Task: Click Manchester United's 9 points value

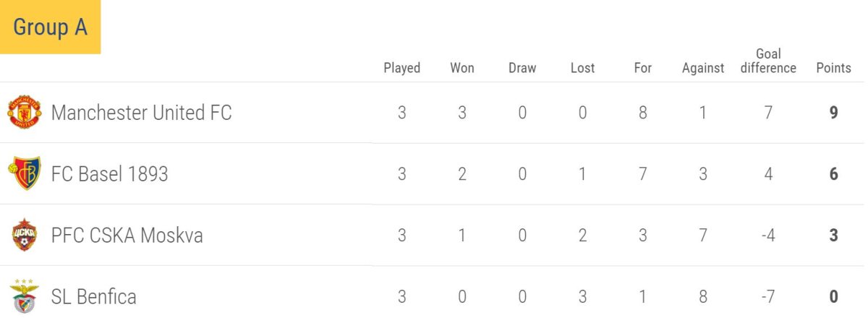Action: pos(834,113)
